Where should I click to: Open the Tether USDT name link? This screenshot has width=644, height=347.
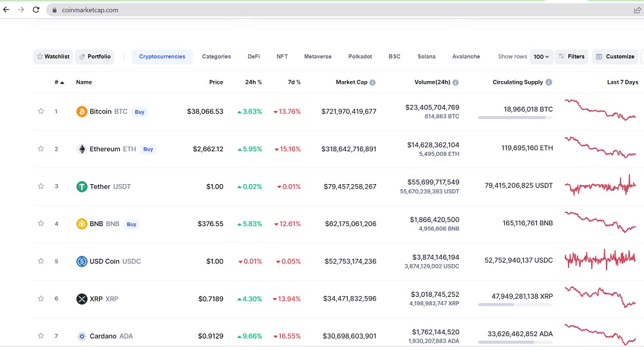coord(110,187)
